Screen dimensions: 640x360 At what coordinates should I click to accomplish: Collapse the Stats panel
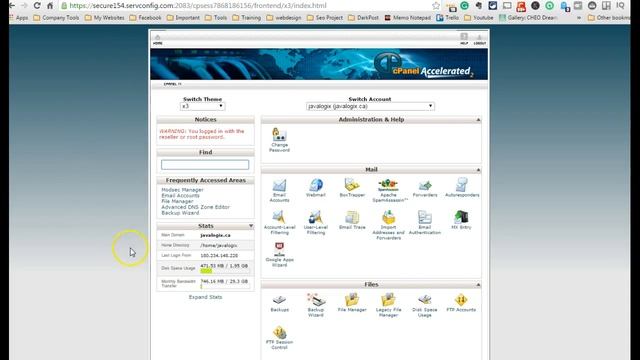[x=251, y=226]
